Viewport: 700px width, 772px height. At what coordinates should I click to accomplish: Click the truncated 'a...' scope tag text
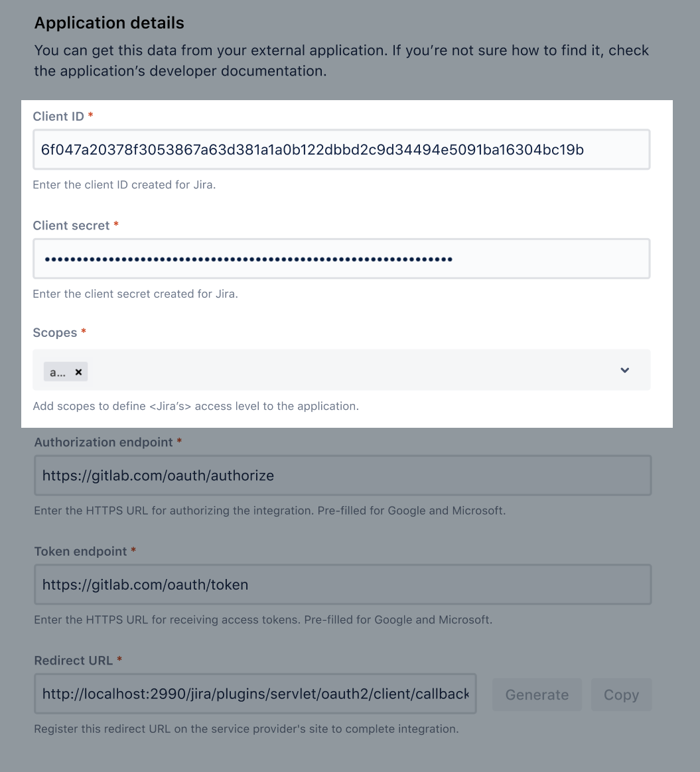tap(58, 372)
